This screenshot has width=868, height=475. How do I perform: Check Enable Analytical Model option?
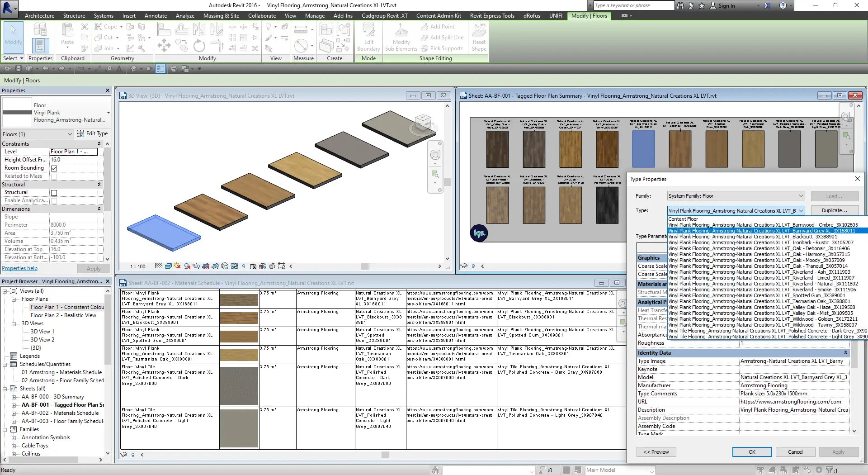(53, 200)
